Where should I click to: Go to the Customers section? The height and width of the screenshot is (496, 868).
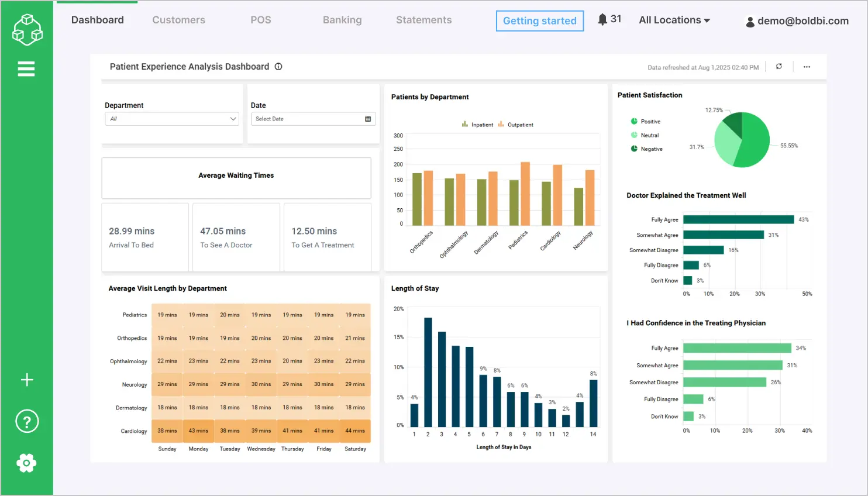tap(178, 19)
